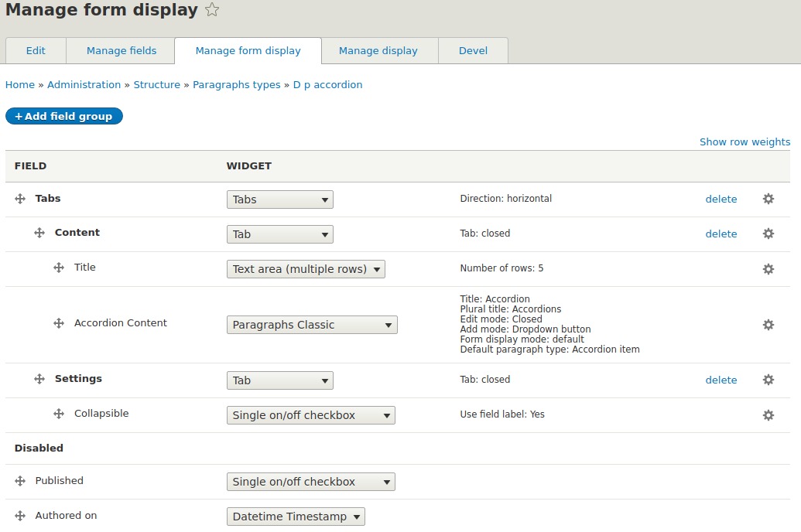The width and height of the screenshot is (801, 532).
Task: Delete the Settings field group
Action: [721, 380]
